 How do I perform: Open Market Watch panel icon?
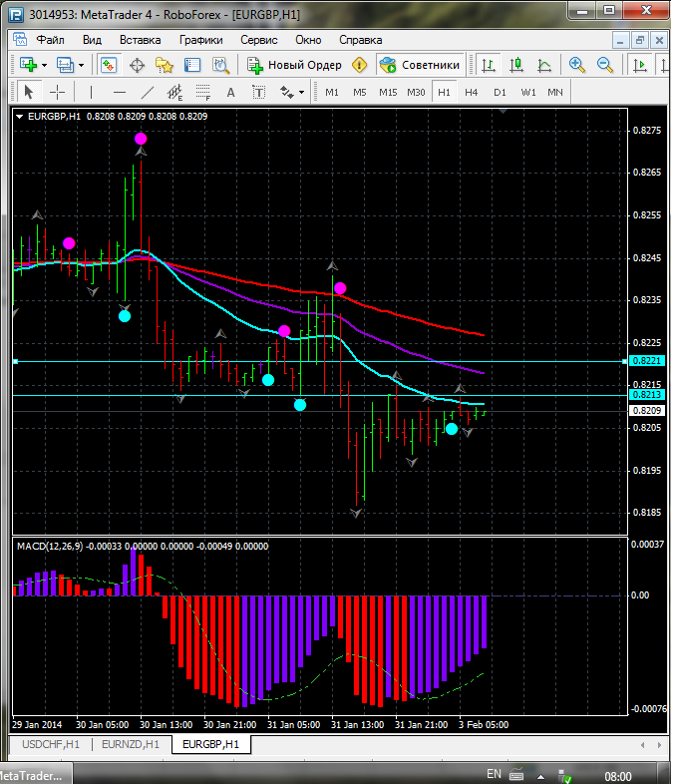110,65
